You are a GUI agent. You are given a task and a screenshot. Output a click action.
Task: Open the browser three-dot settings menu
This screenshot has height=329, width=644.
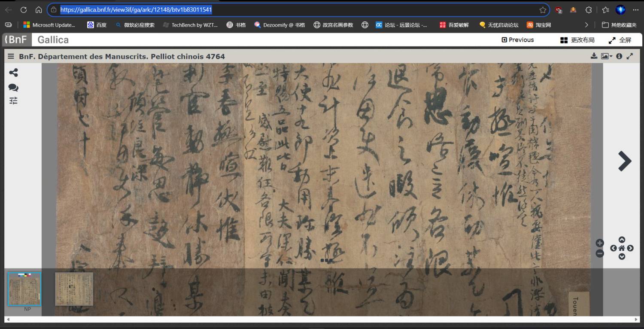tap(636, 10)
